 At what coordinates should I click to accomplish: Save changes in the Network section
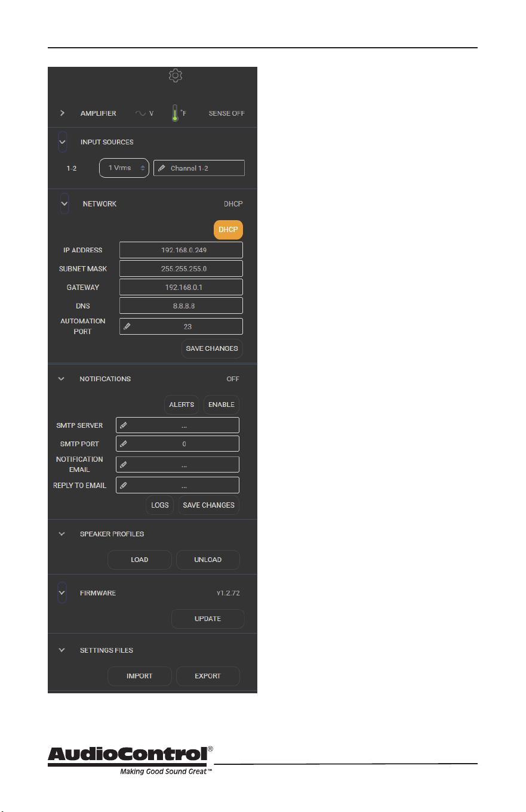click(x=212, y=348)
